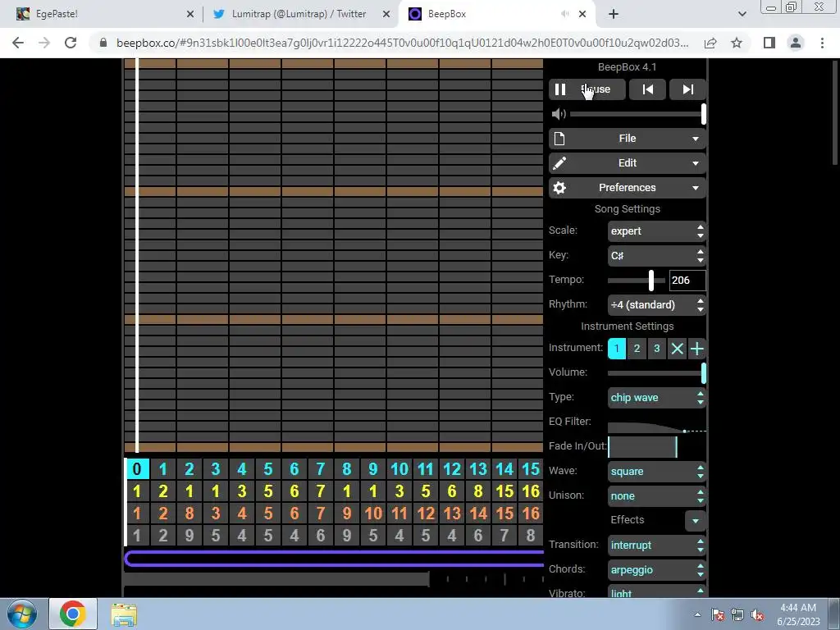The height and width of the screenshot is (630, 840).
Task: Select bar 10 in the cyan row
Action: [x=399, y=469]
